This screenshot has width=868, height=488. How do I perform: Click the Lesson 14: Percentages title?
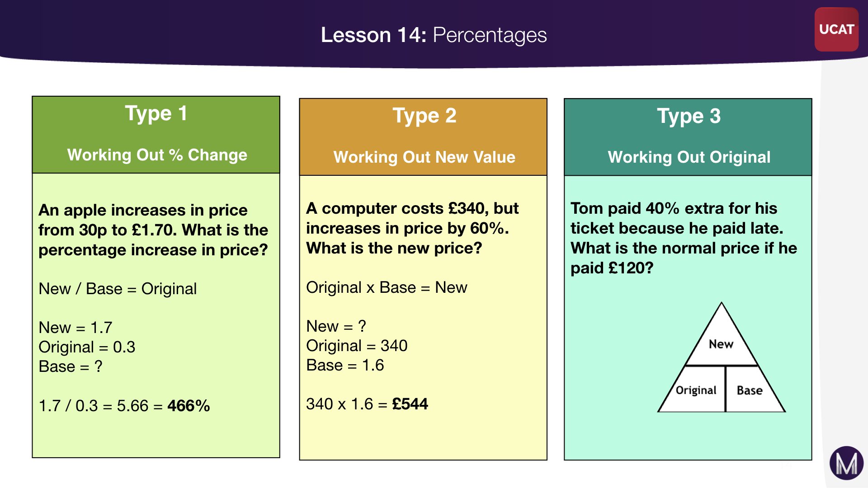[434, 35]
